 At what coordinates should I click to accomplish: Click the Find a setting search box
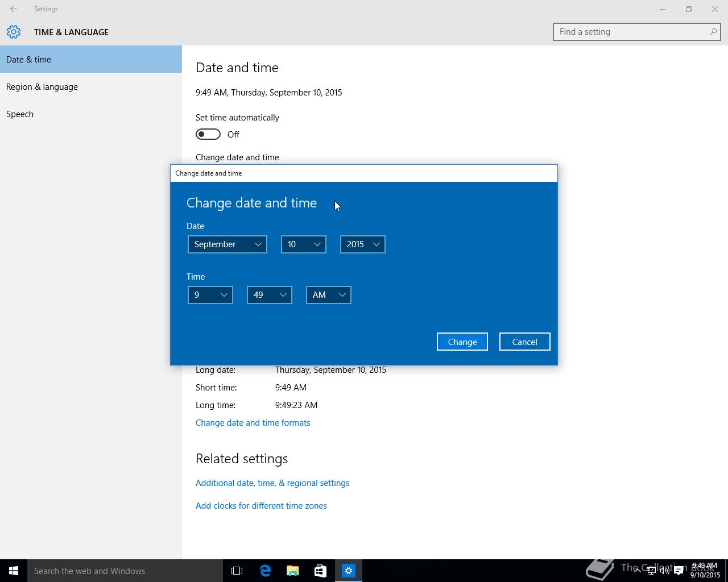pos(631,32)
